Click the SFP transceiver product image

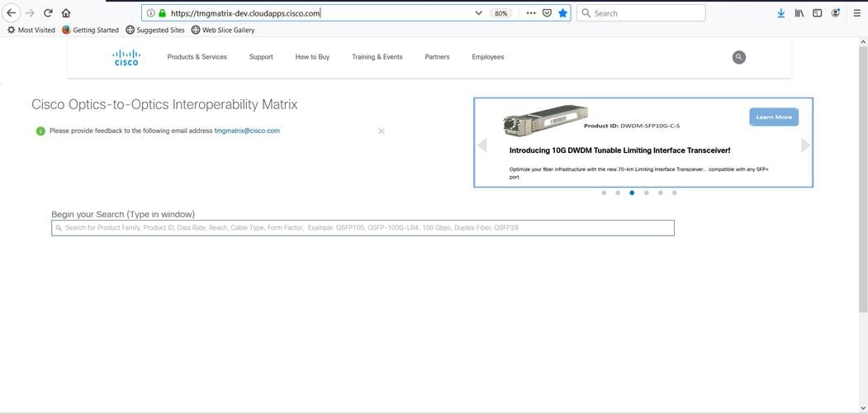point(545,121)
